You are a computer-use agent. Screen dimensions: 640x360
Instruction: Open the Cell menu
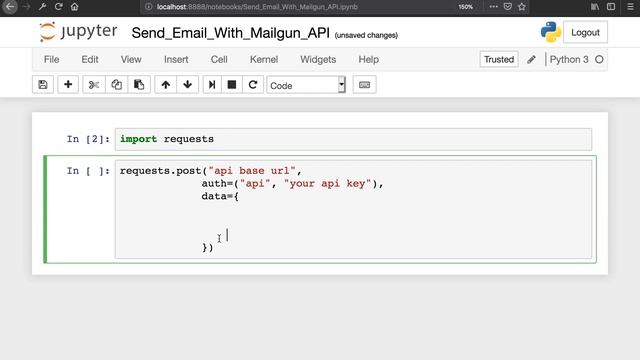219,60
